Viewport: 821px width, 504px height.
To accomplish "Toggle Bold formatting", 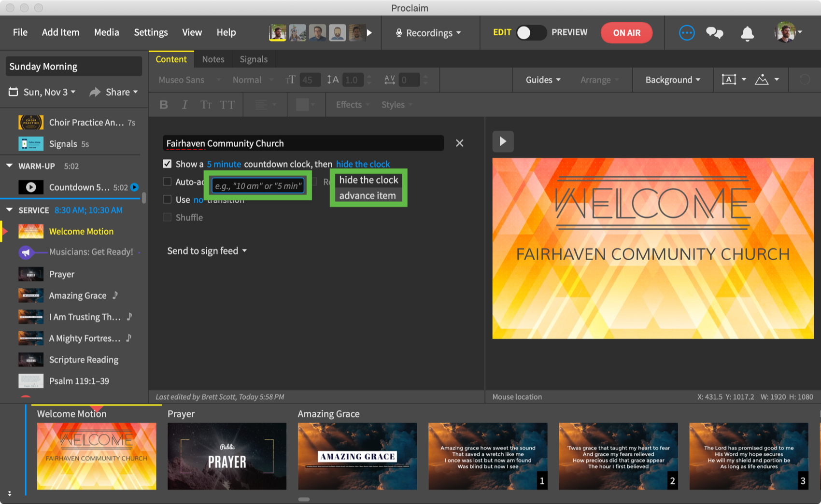I will [164, 105].
